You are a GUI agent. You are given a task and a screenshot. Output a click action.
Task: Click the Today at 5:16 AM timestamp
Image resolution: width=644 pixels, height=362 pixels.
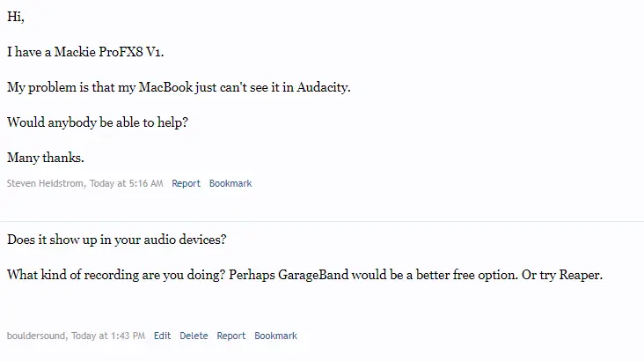[x=126, y=183]
